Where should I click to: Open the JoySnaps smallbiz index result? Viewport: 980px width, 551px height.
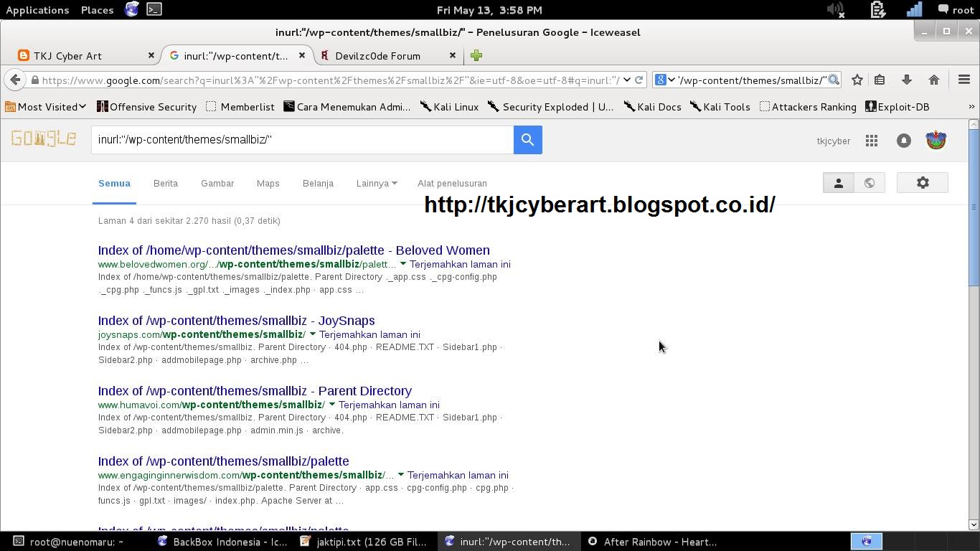pos(237,321)
